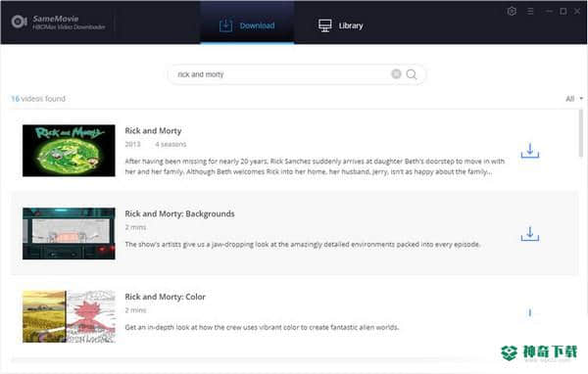Open the Rick and Morty: Backgrounds thumbnail

click(x=69, y=233)
